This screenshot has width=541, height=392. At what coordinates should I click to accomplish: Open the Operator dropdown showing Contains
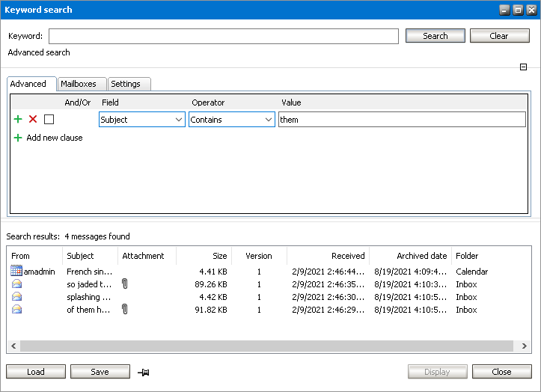point(231,120)
